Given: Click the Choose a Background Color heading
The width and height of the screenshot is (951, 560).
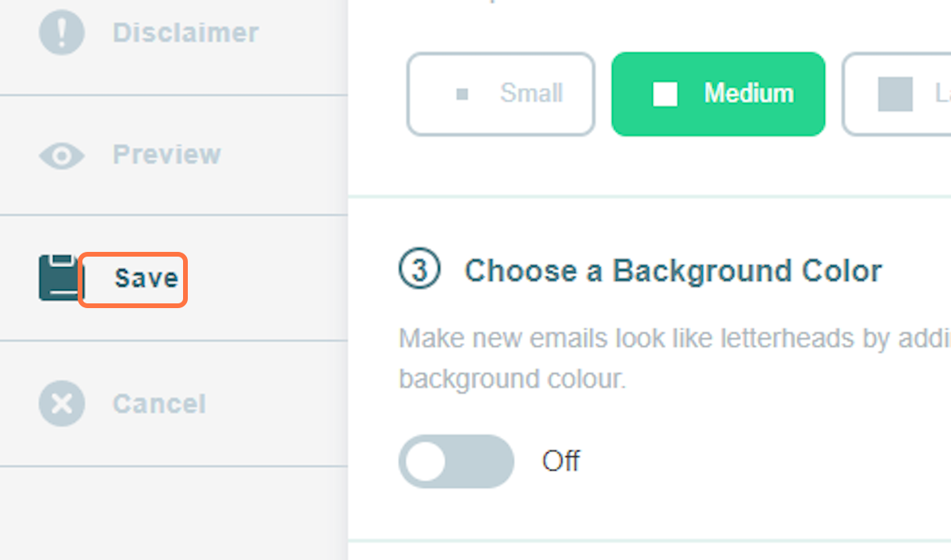Looking at the screenshot, I should coord(673,271).
